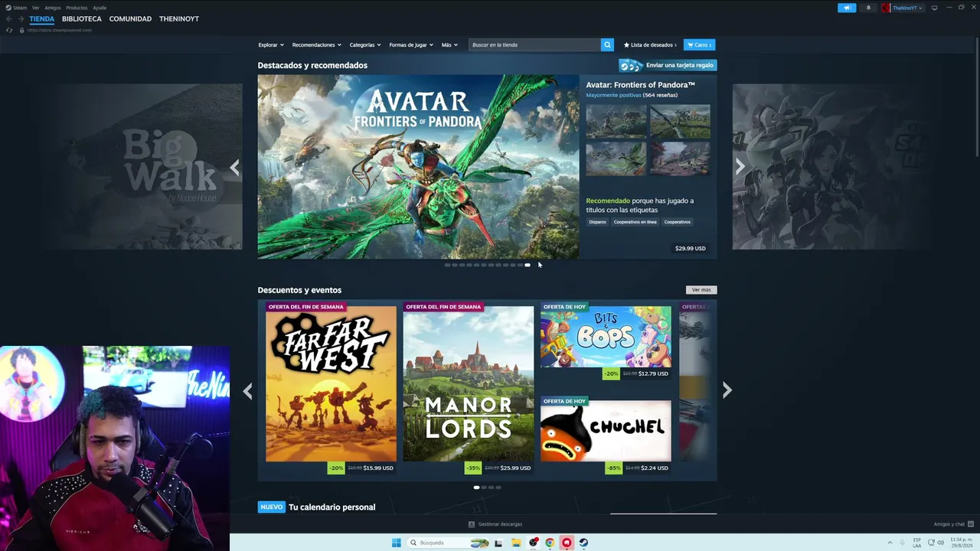980x551 pixels.
Task: Show previous discounts page arrow
Action: [247, 391]
